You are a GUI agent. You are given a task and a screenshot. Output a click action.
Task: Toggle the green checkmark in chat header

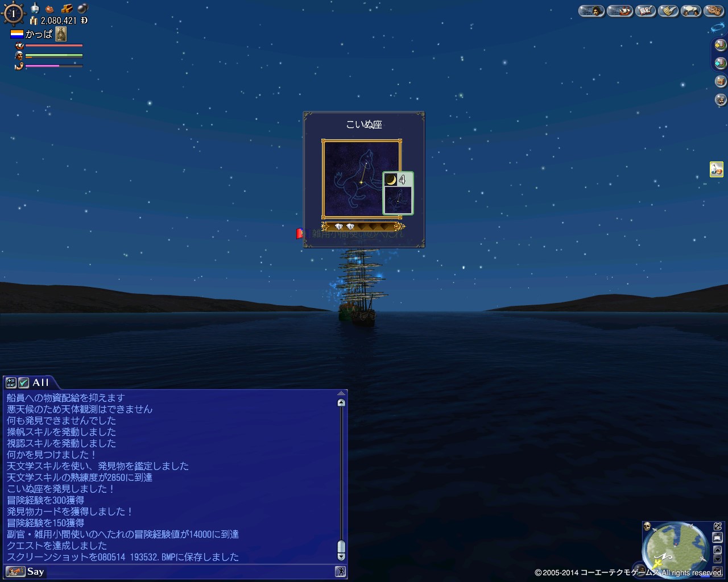tap(23, 383)
